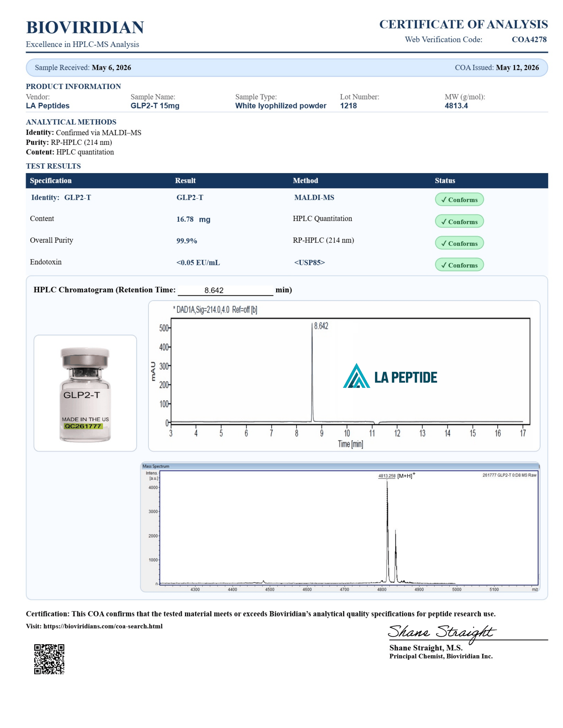Select the Sample Received date 'May 6, 2026'
563x728 pixels.
[111, 68]
